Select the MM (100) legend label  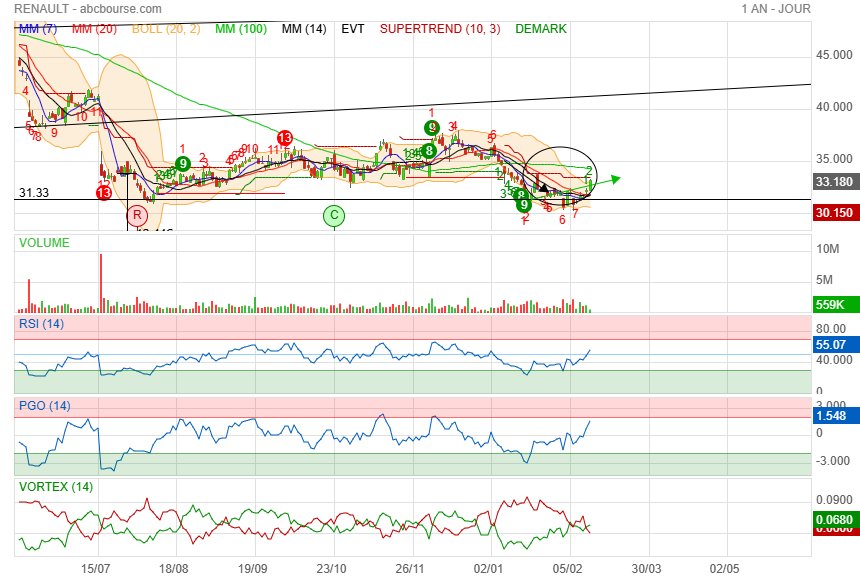(x=240, y=29)
